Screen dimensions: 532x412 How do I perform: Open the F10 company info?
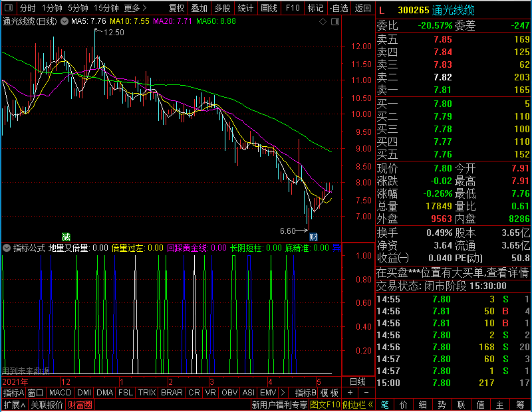[x=293, y=8]
